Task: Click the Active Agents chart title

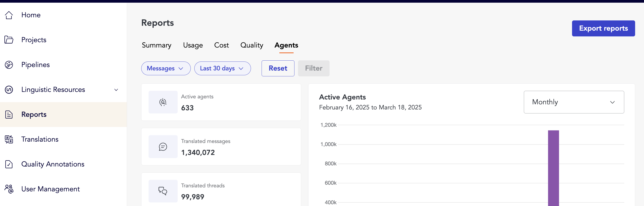Action: click(x=342, y=97)
